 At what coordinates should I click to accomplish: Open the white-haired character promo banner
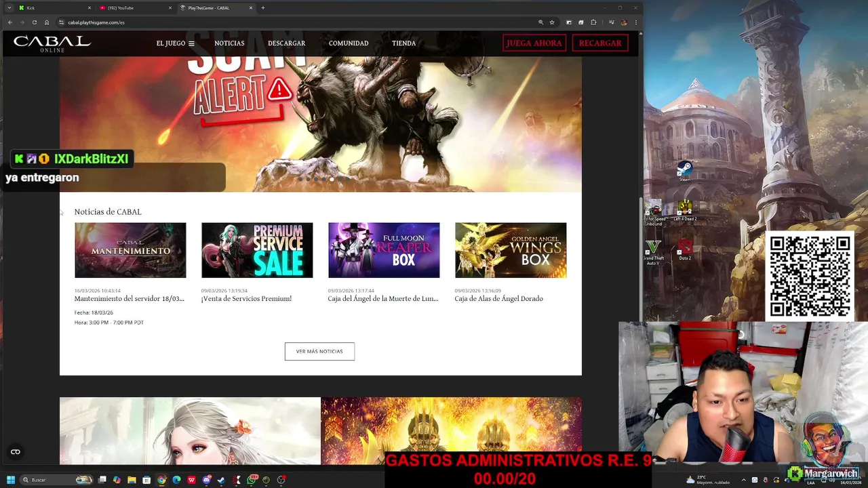[x=190, y=431]
